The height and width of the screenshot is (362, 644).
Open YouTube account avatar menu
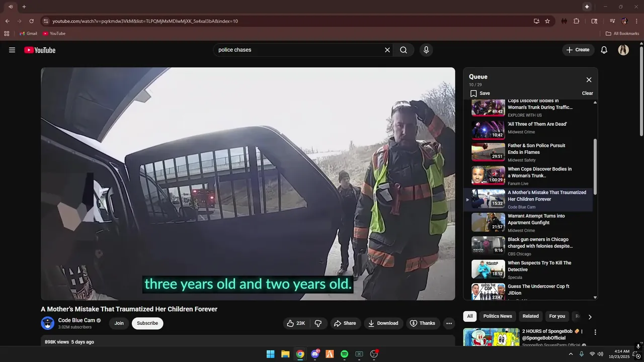[623, 50]
